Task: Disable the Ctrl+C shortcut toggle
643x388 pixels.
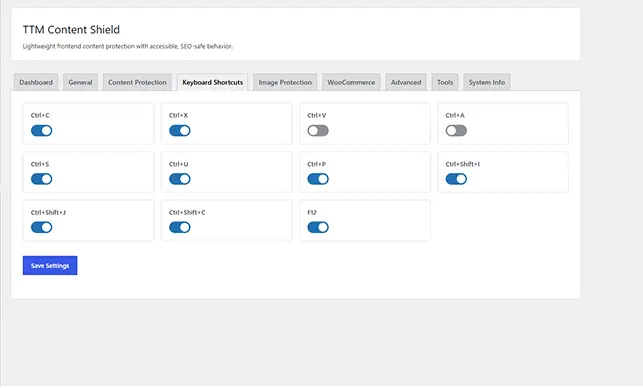Action: (x=41, y=131)
